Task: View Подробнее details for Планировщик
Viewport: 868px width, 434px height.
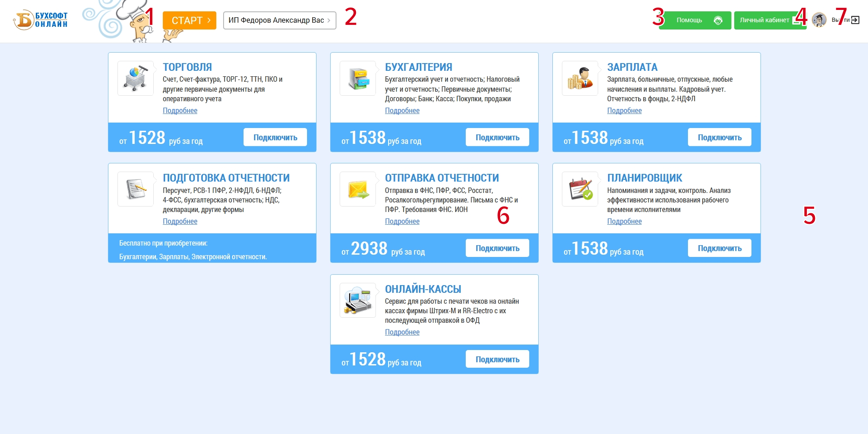Action: [624, 221]
